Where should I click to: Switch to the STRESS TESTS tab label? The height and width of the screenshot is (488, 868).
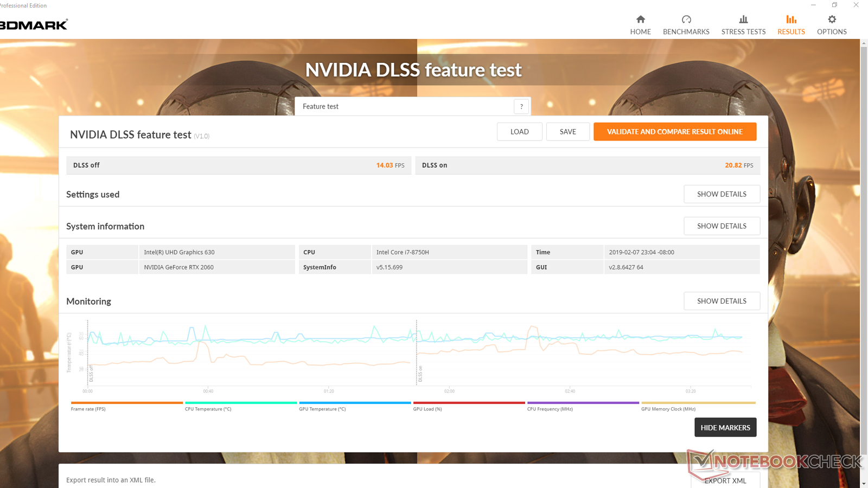(x=743, y=32)
